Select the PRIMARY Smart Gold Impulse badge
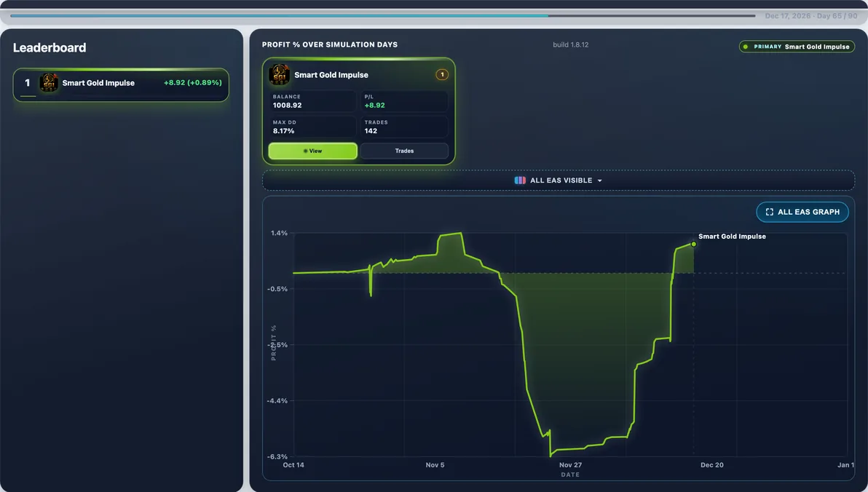 (797, 47)
